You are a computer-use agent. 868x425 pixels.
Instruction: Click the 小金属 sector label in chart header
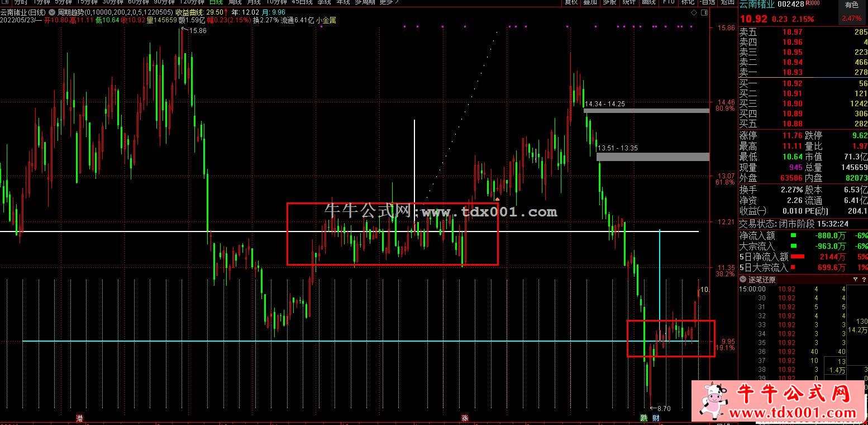tap(326, 21)
